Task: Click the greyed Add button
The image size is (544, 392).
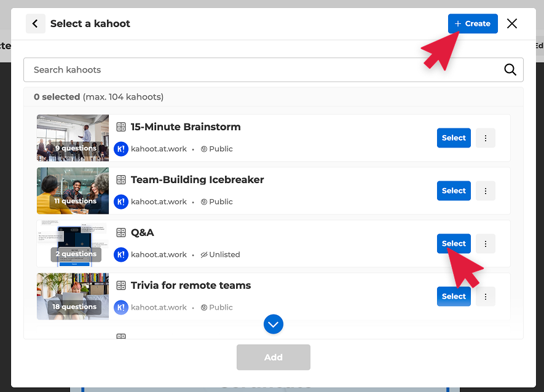Action: pos(274,358)
